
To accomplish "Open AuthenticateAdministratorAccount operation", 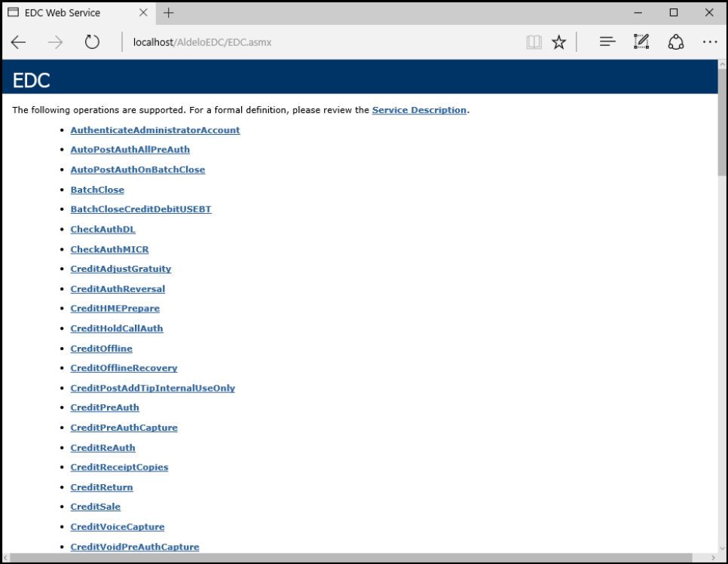I will (x=155, y=130).
